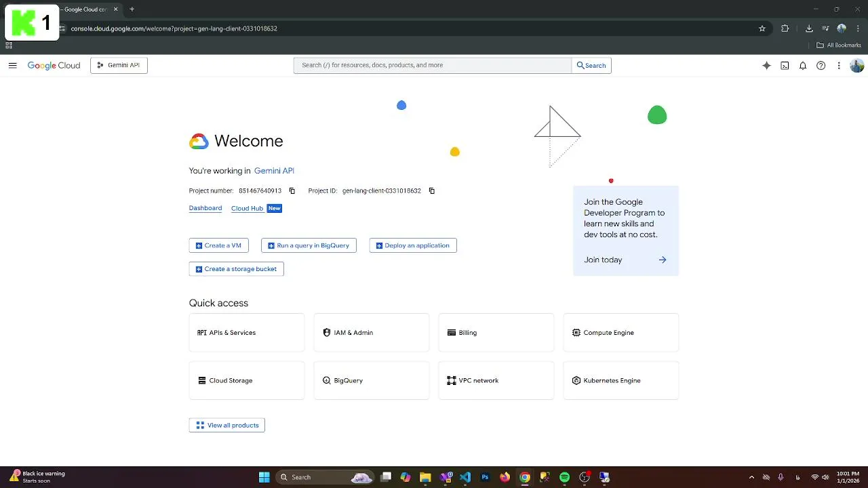This screenshot has height=488, width=868.
Task: Open Google Cloud settings three-dot menu
Action: [x=839, y=66]
